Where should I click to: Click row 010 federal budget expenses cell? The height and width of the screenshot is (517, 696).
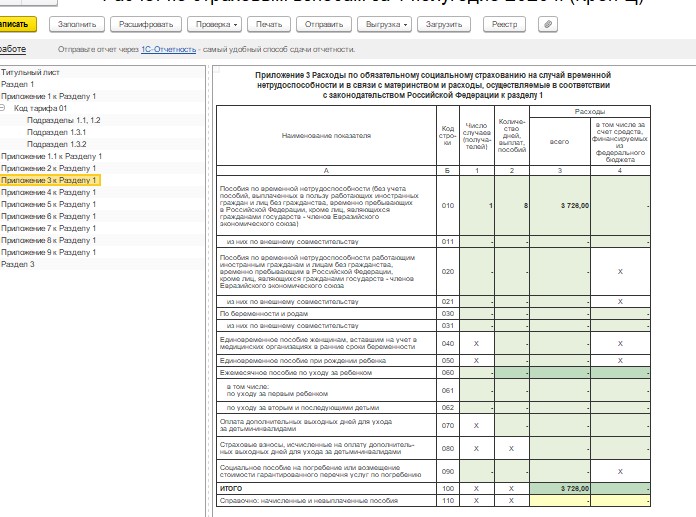(x=621, y=205)
